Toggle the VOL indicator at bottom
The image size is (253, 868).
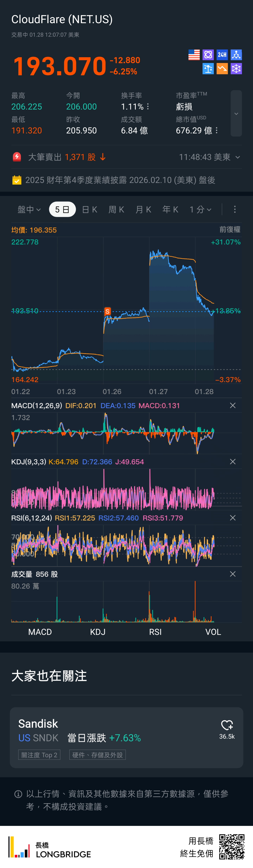(x=213, y=632)
